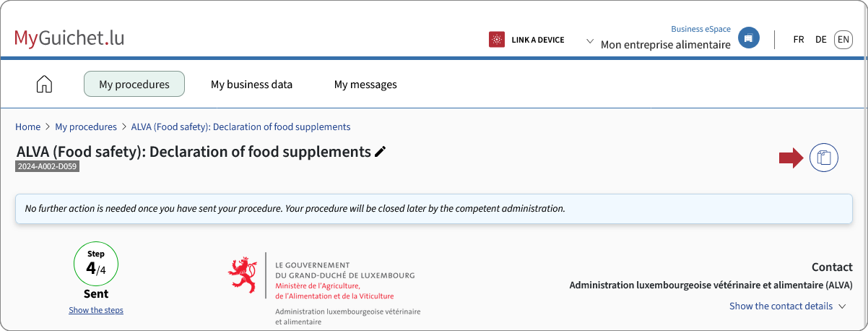Go to the home icon tab
The width and height of the screenshot is (868, 331).
[x=44, y=84]
